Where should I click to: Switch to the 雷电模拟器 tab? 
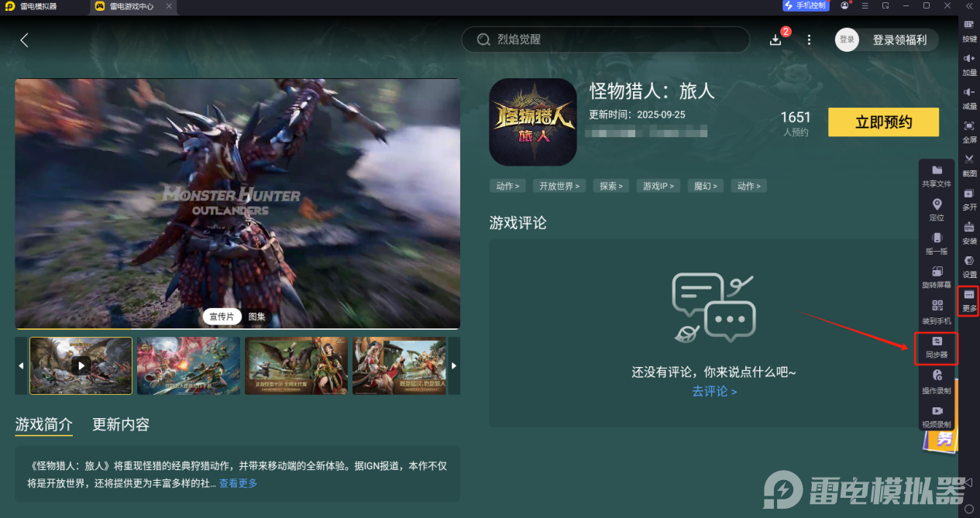tap(33, 5)
